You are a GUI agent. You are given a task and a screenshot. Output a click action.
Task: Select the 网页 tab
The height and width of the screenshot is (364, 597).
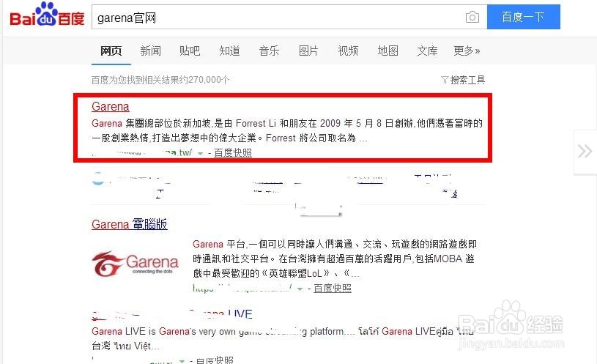111,51
